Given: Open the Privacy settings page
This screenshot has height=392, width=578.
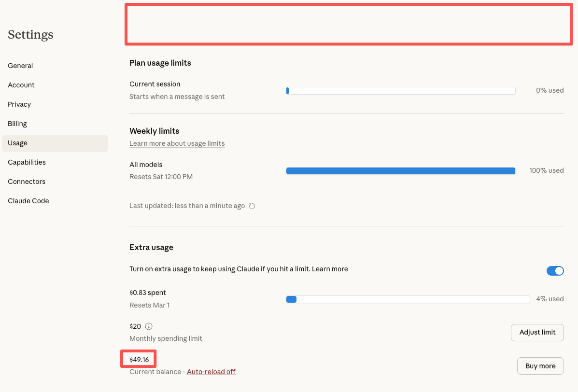Looking at the screenshot, I should (x=19, y=104).
